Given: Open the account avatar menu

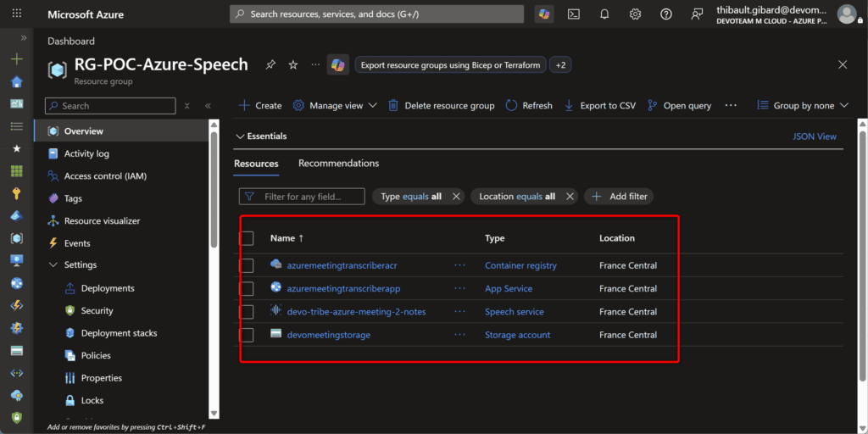Looking at the screenshot, I should (847, 14).
